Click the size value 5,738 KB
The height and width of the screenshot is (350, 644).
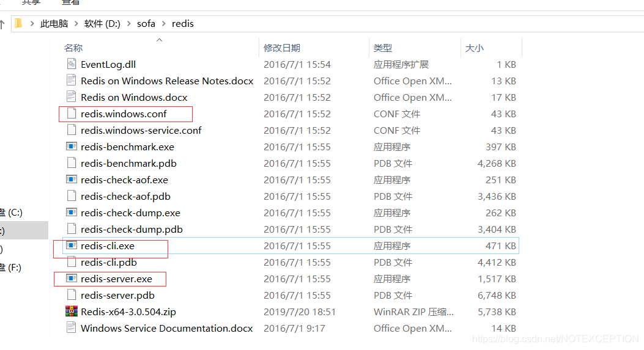tap(497, 312)
